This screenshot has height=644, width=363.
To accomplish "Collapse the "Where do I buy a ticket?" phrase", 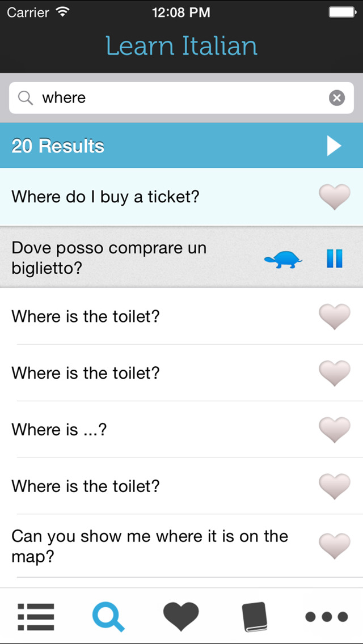I will click(x=105, y=197).
